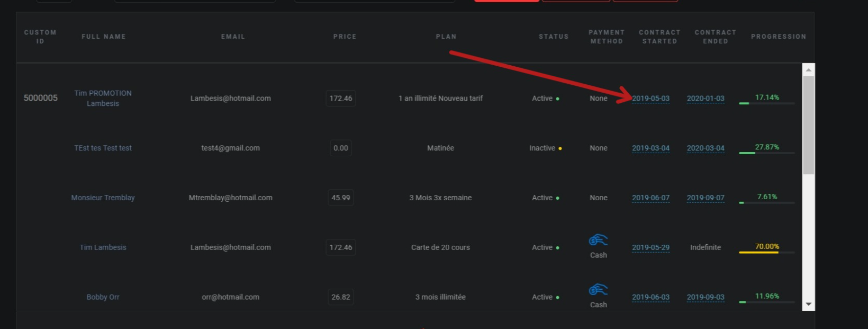Sort by Full Name column header
The height and width of the screenshot is (329, 868).
[x=103, y=37]
